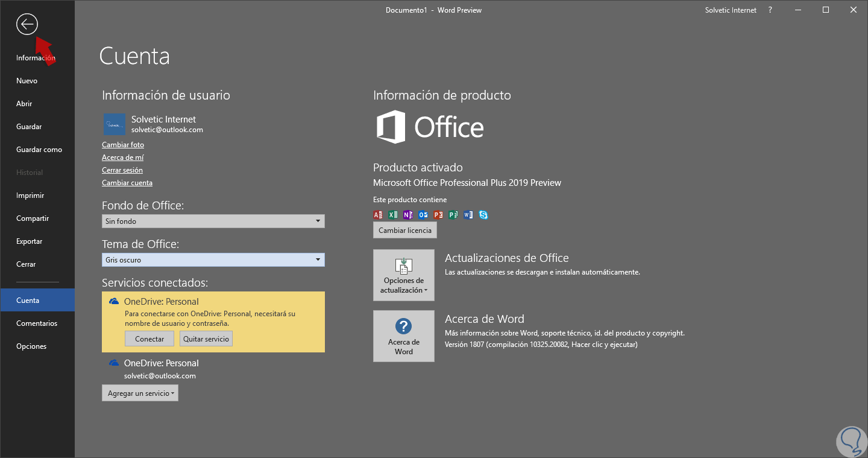
Task: Maximize the Word window
Action: click(x=826, y=10)
